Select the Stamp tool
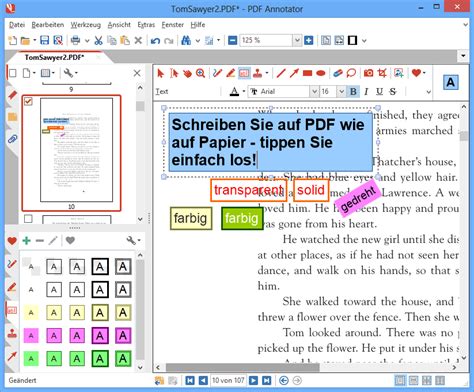Viewport: 474px width, 392px height. tap(257, 73)
